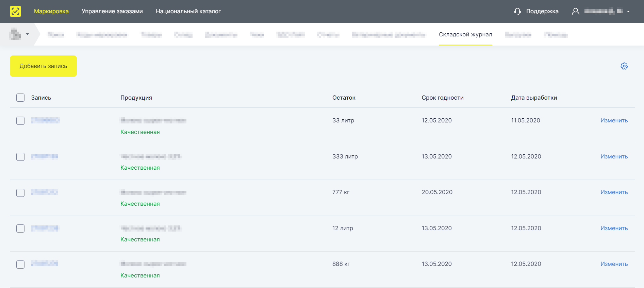Click the Добавить запись button

pyautogui.click(x=43, y=66)
